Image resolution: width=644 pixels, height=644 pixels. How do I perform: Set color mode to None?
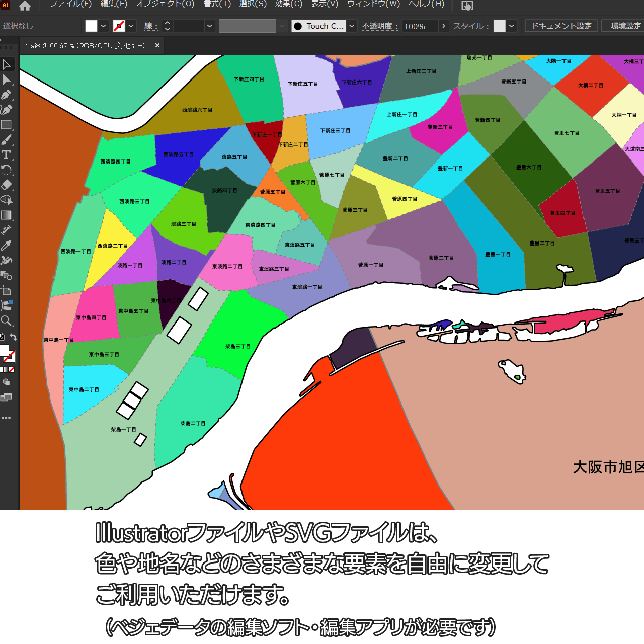pos(12,370)
